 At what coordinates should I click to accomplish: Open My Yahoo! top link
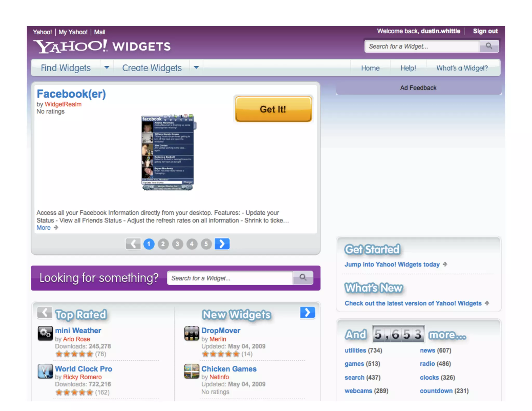coord(73,32)
